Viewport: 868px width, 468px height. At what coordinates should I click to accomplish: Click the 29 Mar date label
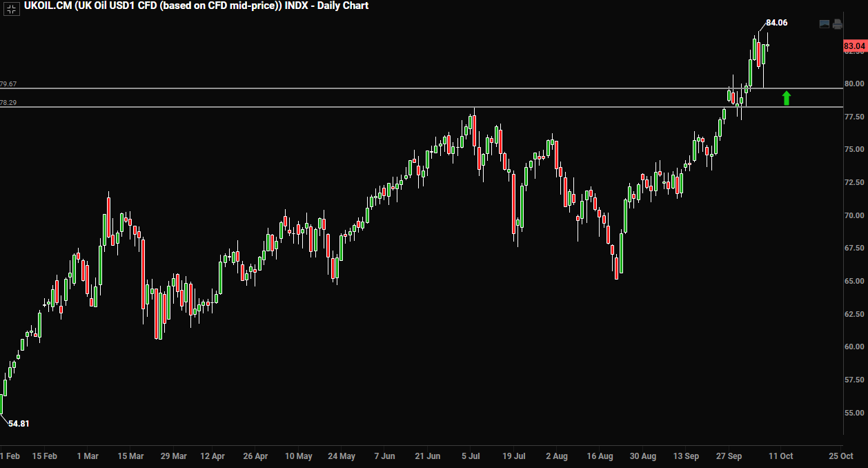point(174,456)
